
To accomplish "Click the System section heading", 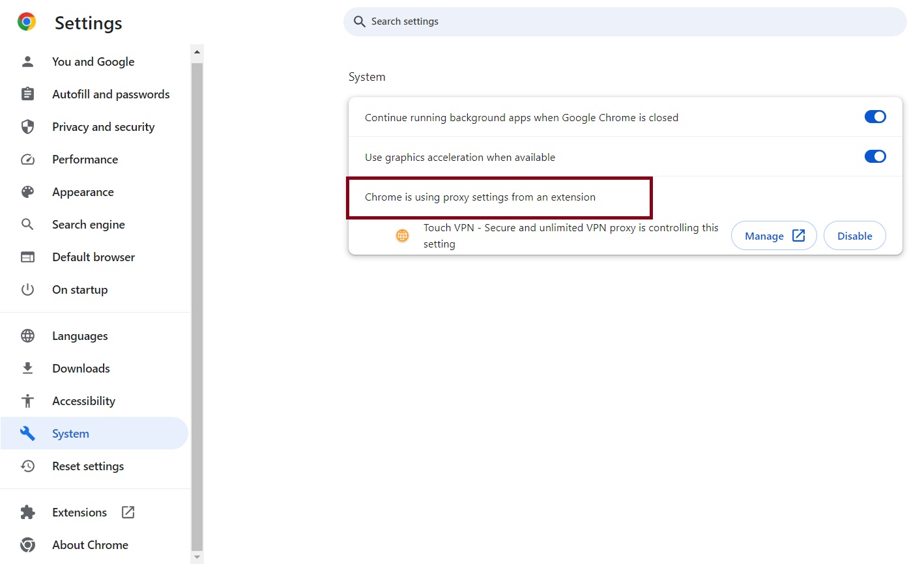I will coord(367,77).
